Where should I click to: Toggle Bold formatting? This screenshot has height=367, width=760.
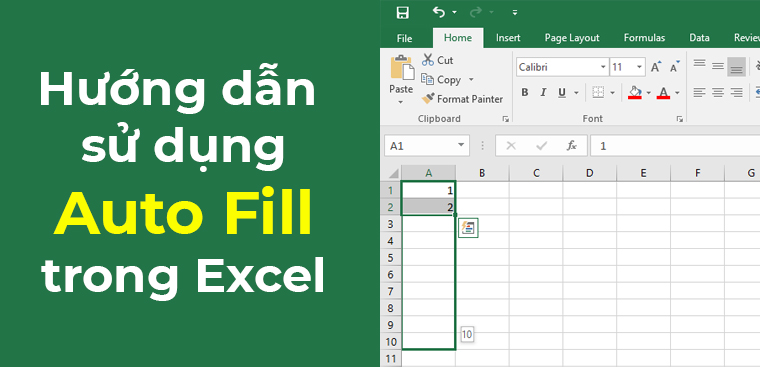click(524, 93)
